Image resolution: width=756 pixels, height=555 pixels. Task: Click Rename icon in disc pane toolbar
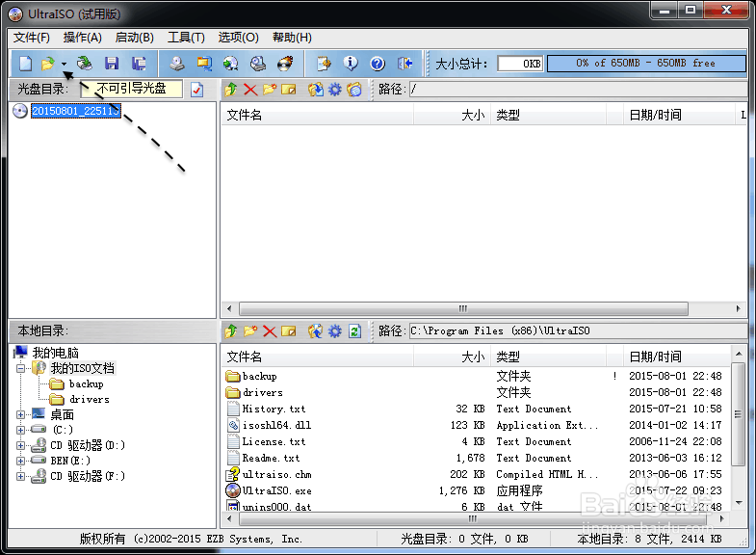(x=288, y=90)
